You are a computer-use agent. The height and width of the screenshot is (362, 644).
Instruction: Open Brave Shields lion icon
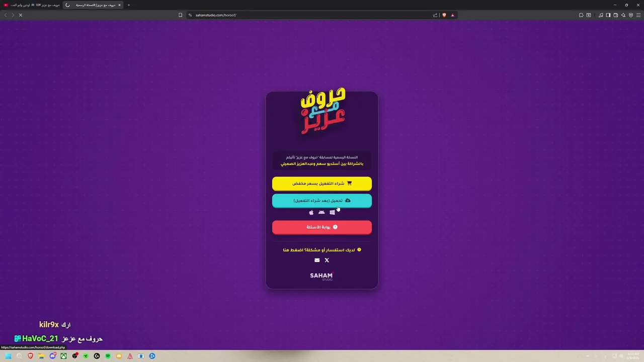tap(444, 15)
